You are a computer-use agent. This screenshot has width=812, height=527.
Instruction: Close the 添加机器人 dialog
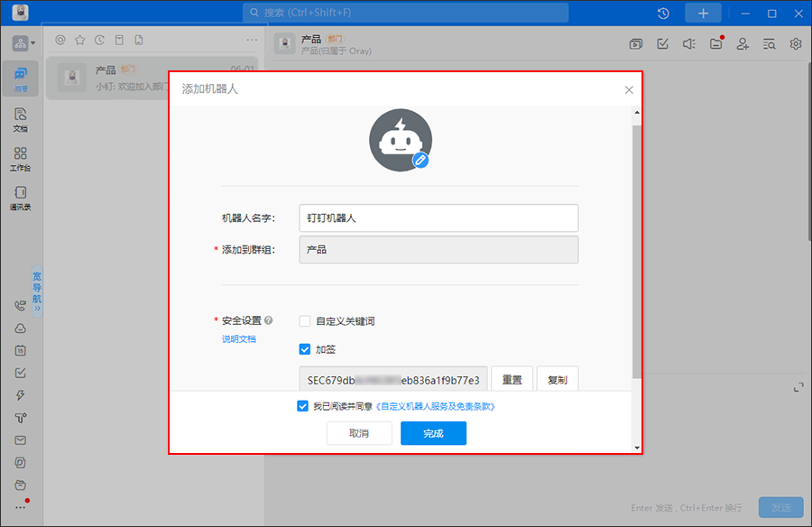click(x=629, y=90)
